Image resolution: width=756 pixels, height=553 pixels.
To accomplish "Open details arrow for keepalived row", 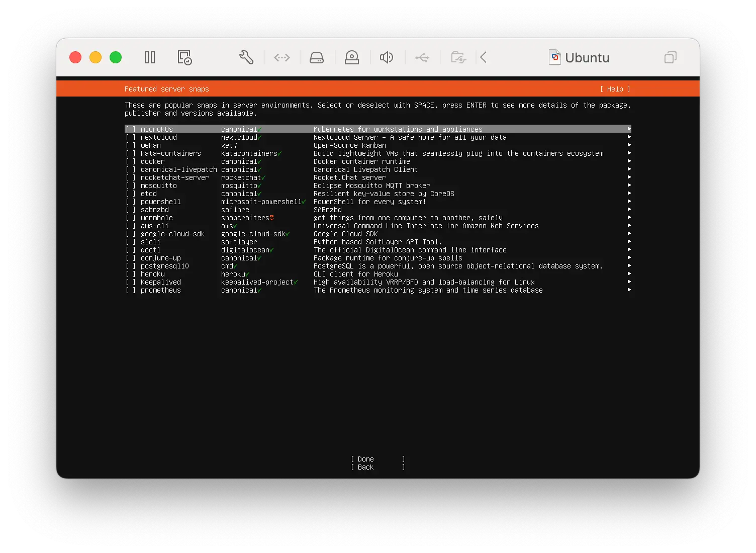I will tap(629, 282).
